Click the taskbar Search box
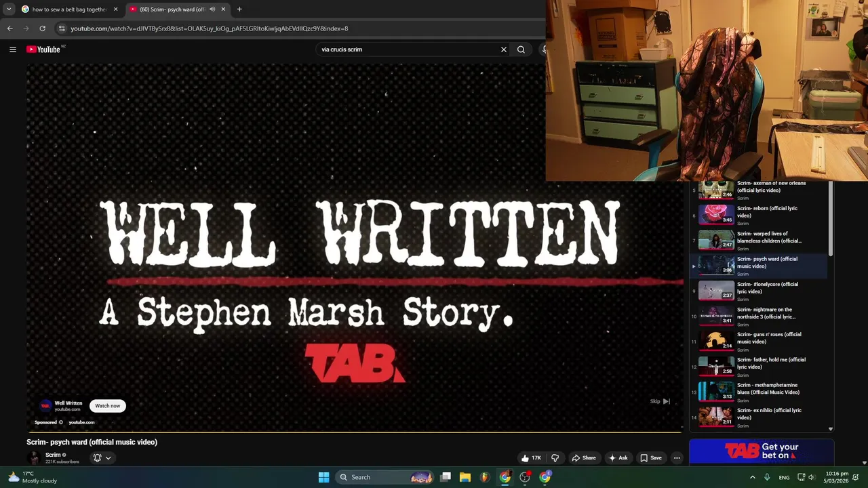 click(384, 477)
